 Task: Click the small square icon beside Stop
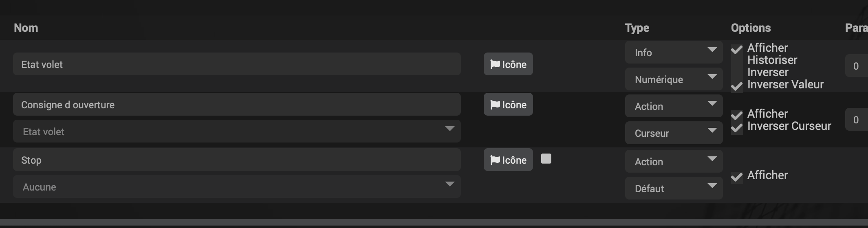coord(546,159)
